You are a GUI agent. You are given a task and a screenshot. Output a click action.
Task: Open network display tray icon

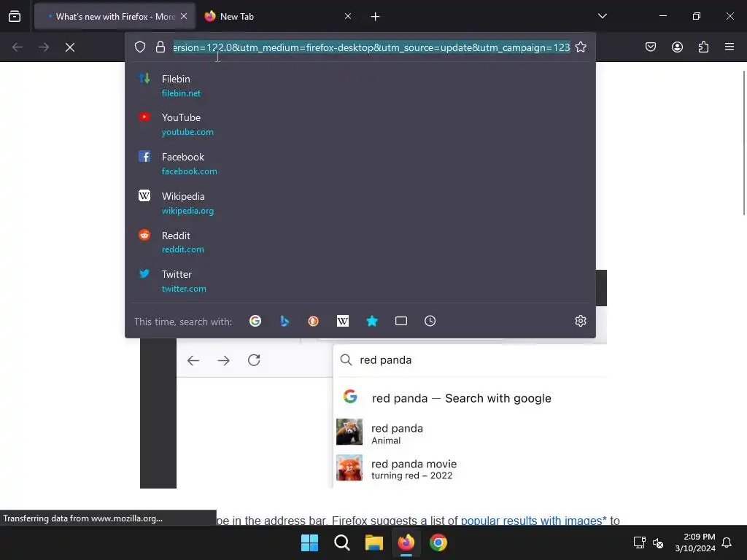click(639, 542)
